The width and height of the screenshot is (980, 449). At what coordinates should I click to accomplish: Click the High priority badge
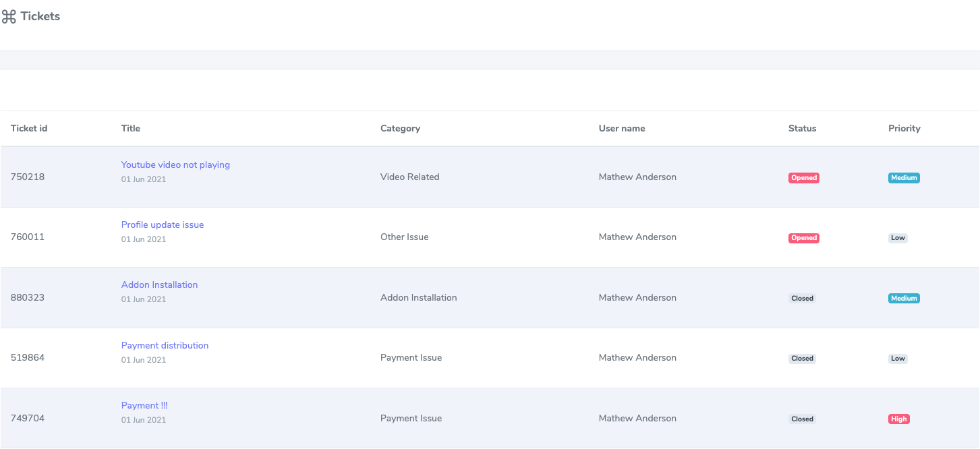898,419
